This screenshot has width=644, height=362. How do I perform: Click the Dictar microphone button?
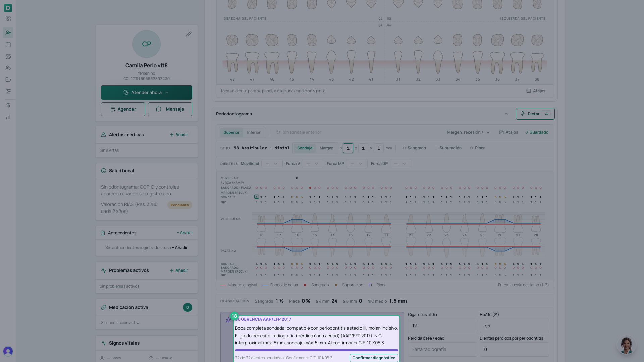coord(535,114)
